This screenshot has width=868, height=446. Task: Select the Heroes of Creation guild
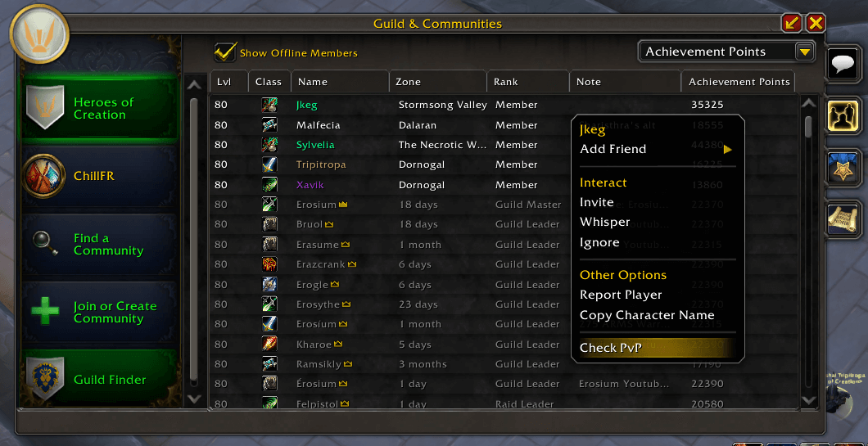coord(100,109)
